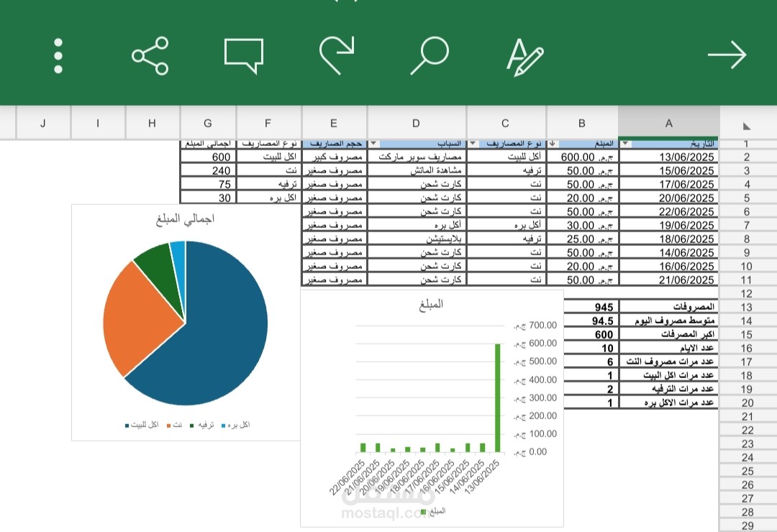777x532 pixels.
Task: Select column G header
Action: click(208, 123)
